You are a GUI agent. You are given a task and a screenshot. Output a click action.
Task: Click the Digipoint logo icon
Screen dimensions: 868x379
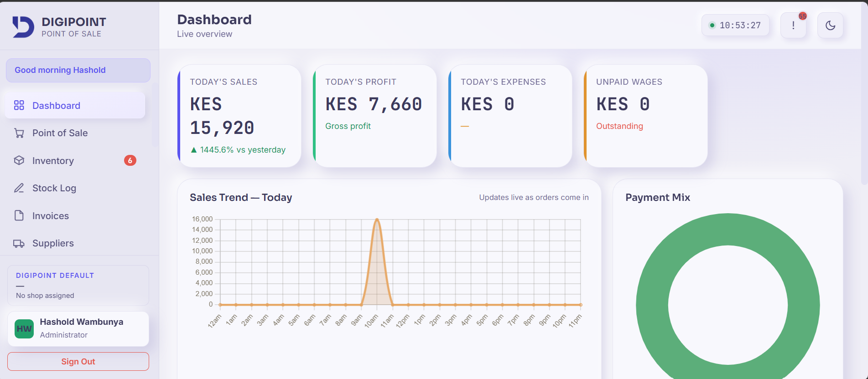pos(23,27)
